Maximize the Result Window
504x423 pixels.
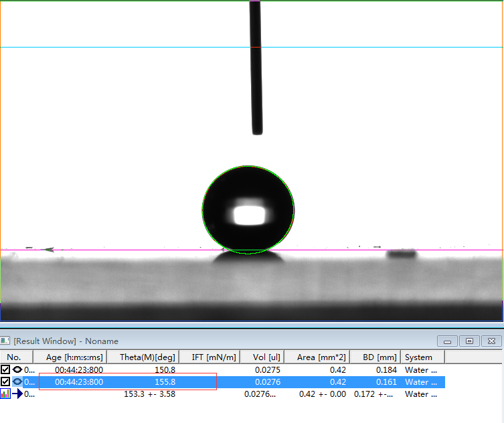coord(470,341)
